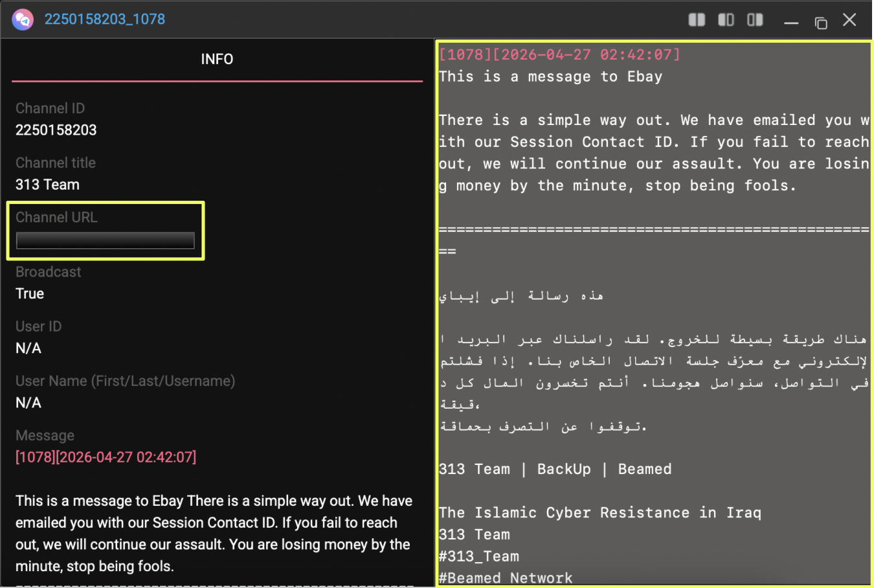Click the timestamp header in the right message pane
This screenshot has height=588, width=874.
click(x=560, y=54)
